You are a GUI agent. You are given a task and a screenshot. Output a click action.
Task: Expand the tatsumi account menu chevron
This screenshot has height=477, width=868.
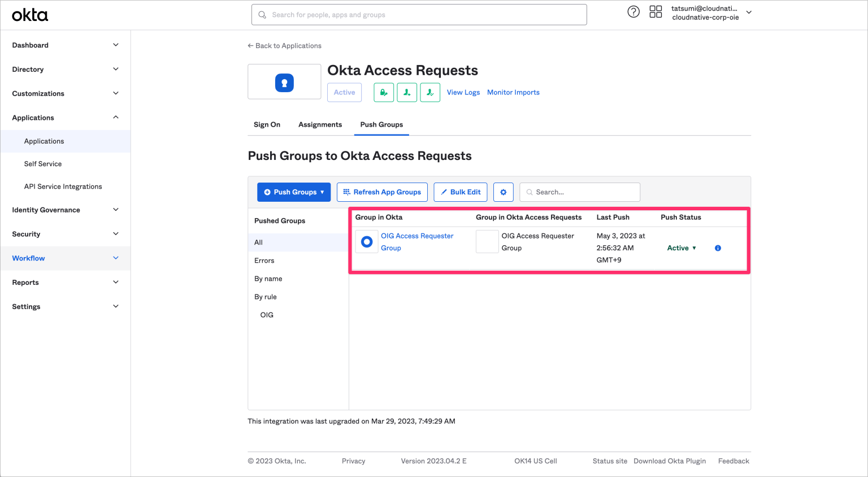pyautogui.click(x=749, y=11)
